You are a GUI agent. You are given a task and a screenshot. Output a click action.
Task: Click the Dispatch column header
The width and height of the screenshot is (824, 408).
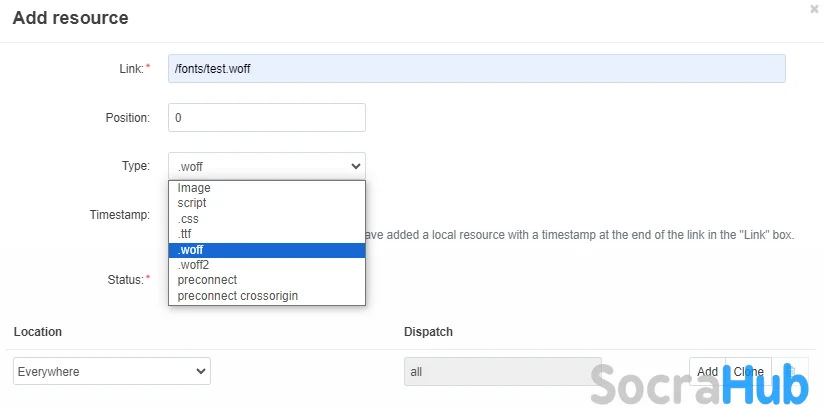pyautogui.click(x=429, y=331)
